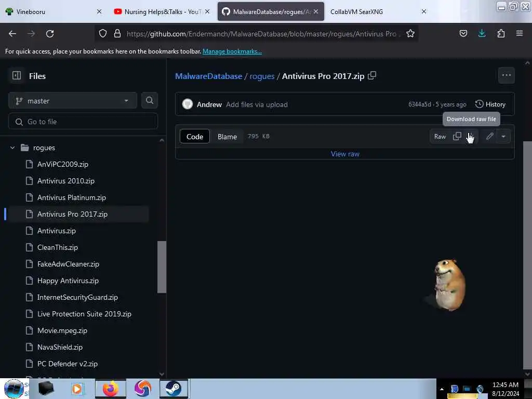Open Live Protection Suite 2019.zip

point(84,314)
